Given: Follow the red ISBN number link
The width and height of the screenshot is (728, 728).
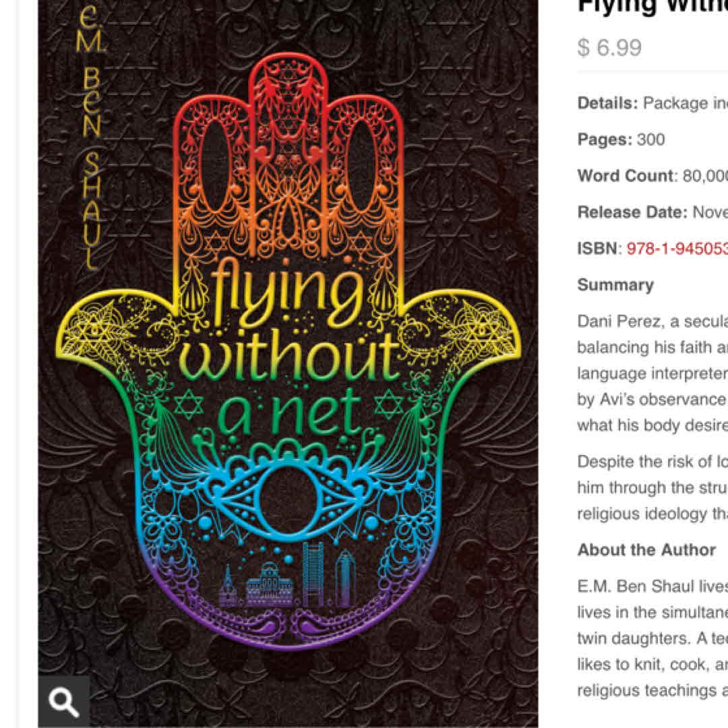Looking at the screenshot, I should pyautogui.click(x=677, y=248).
